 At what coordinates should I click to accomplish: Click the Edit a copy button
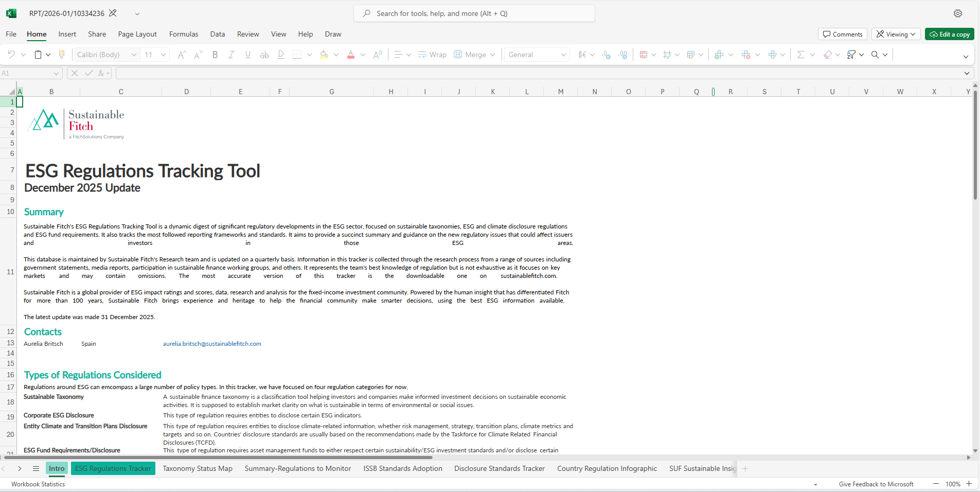[x=949, y=34]
